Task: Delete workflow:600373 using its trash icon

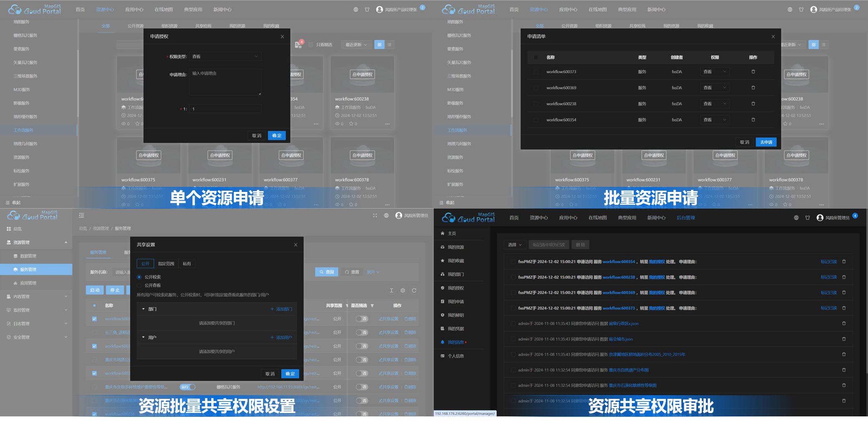Action: pos(753,71)
